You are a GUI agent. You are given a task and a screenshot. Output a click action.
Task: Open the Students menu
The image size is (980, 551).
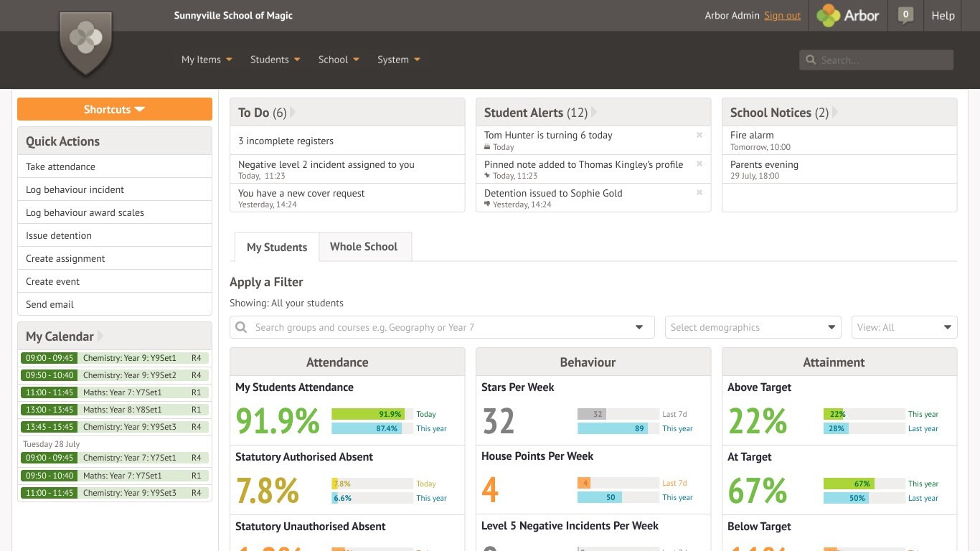click(275, 60)
